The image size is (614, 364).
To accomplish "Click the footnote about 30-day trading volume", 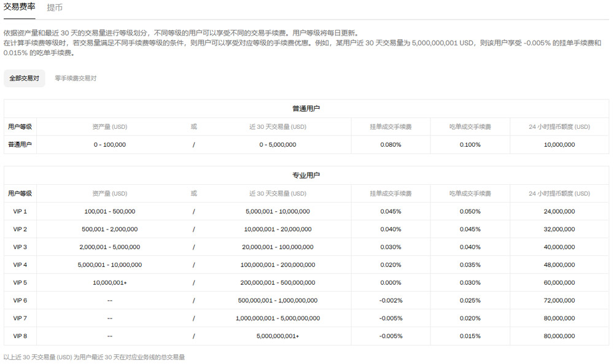I will pyautogui.click(x=96, y=356).
